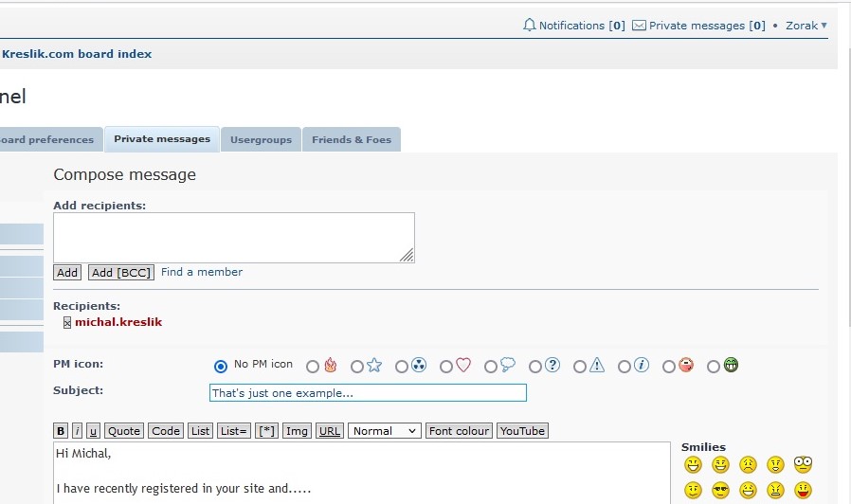This screenshot has width=851, height=504.
Task: Select the info PM icon radio button
Action: 625,367
